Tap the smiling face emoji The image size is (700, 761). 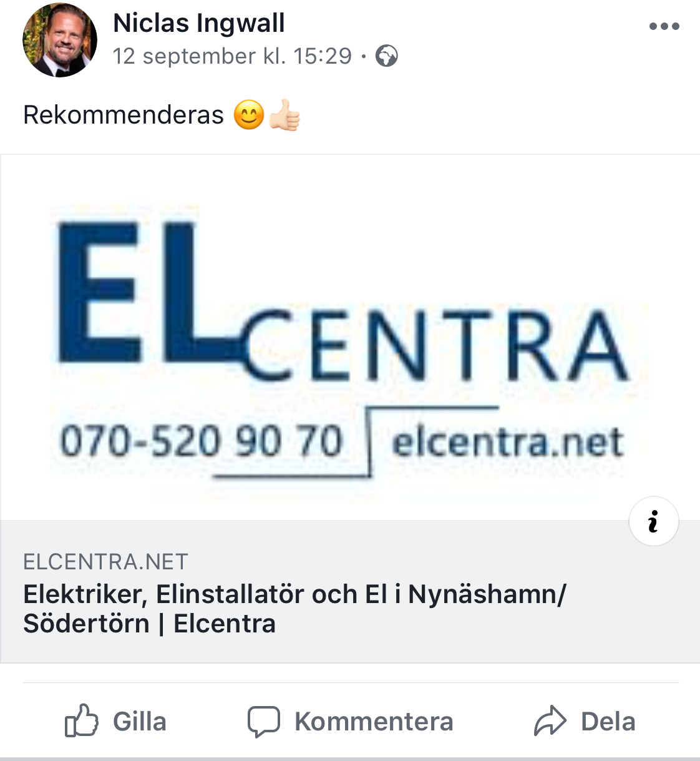coord(249,115)
